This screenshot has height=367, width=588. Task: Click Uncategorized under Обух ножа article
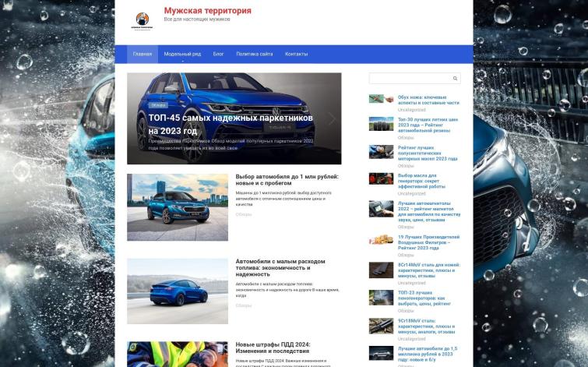click(411, 110)
